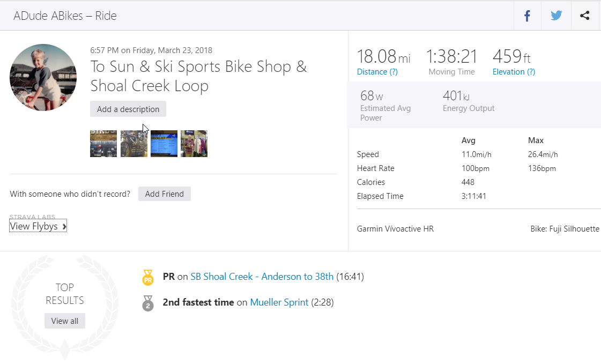View the blue screen photo thumbnail
Viewport: 601px width, 364px height.
click(164, 144)
